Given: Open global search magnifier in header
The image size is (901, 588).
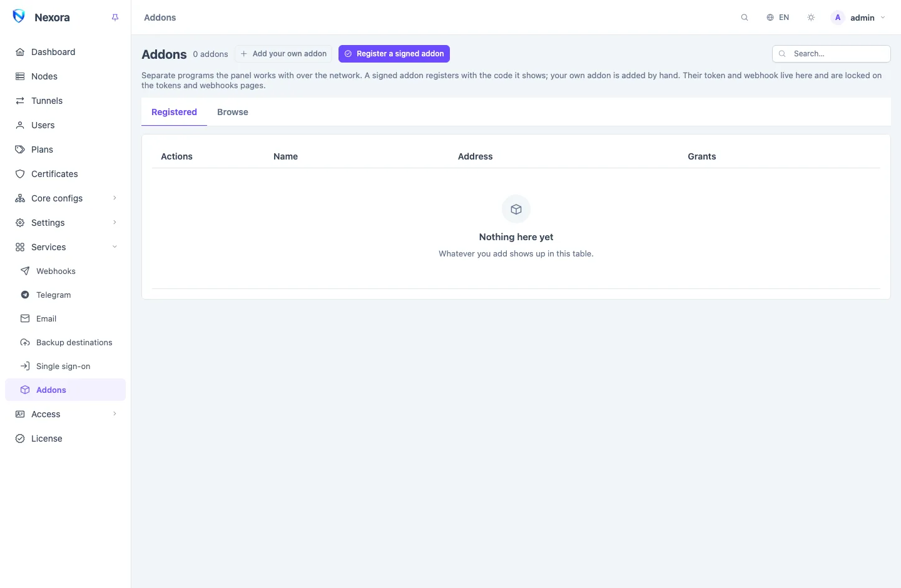Looking at the screenshot, I should pos(745,18).
